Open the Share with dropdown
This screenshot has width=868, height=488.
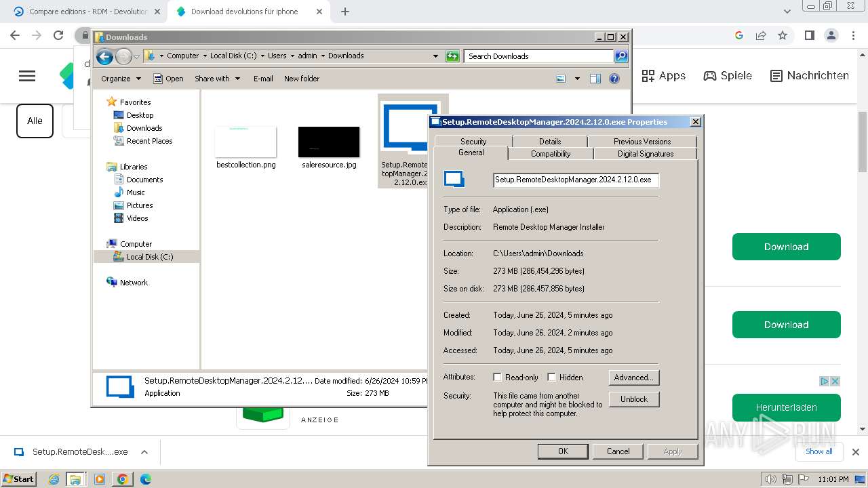click(217, 79)
